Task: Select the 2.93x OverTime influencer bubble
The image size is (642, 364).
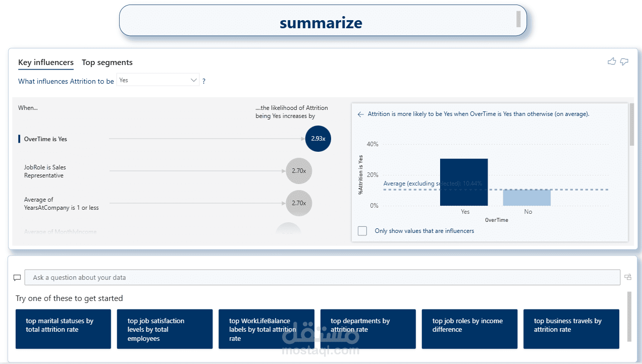Action: (x=318, y=139)
